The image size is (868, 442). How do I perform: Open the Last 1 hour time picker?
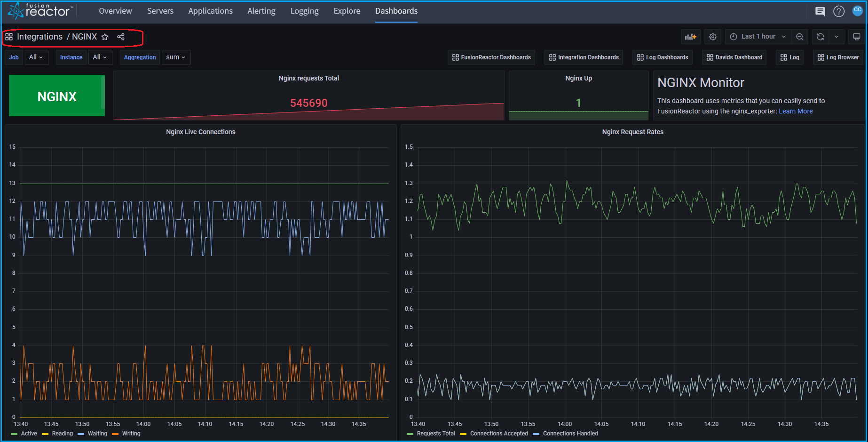click(x=758, y=37)
